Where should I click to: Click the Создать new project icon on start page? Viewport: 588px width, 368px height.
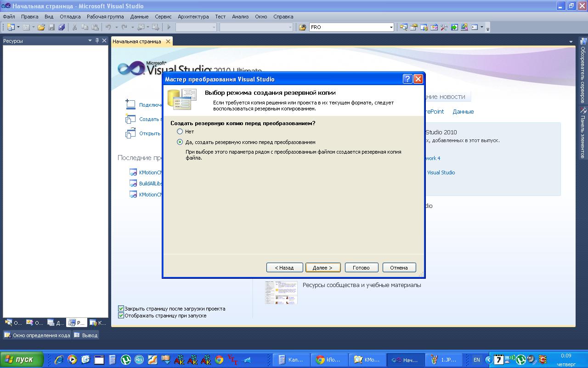tap(130, 119)
